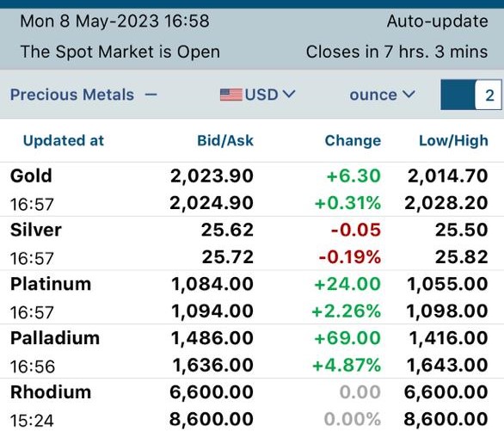Screen dimensions: 504x431
Task: Click Palladium's +4.87% change value
Action: pos(347,366)
